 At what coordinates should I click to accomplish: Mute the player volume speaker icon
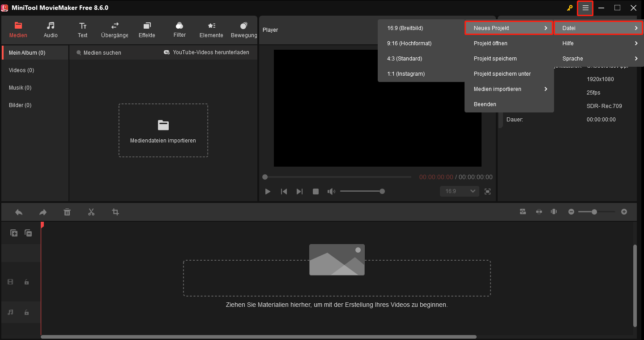pos(331,191)
